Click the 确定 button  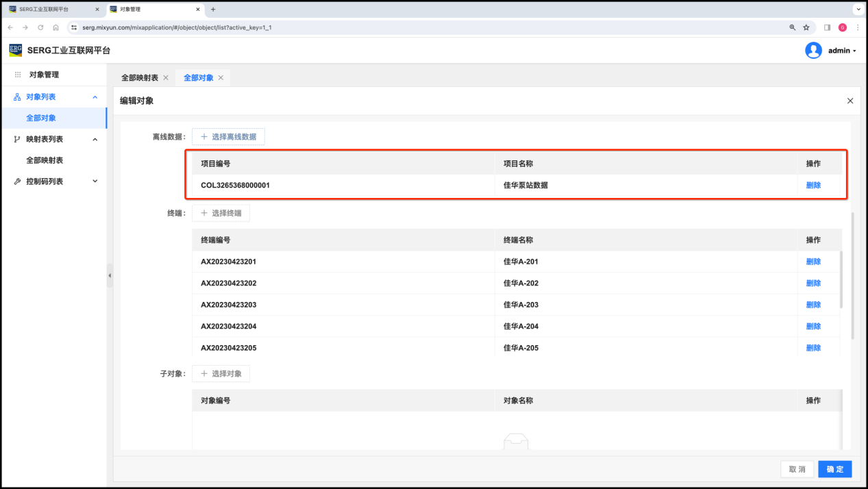pos(834,469)
